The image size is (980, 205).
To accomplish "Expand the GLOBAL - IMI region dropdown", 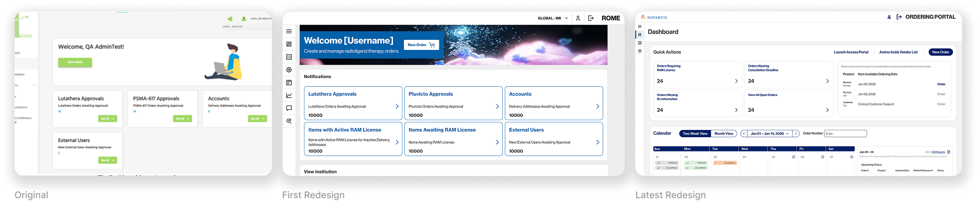I will 553,18.
